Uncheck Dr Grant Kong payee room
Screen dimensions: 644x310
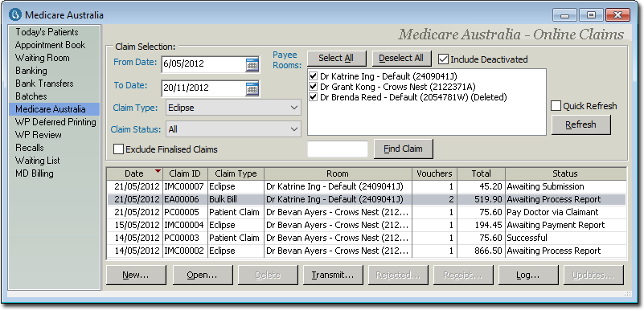tap(313, 87)
